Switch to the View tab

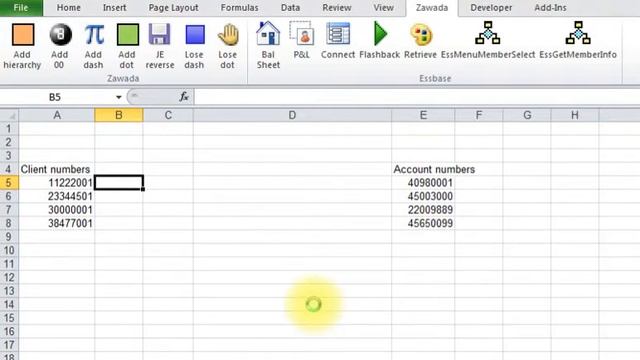[x=384, y=8]
